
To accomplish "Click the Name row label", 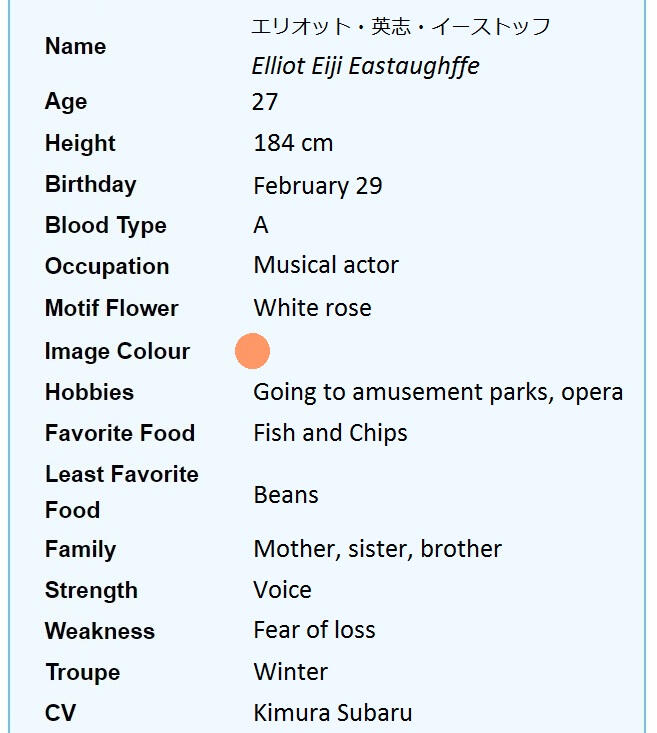I will click(75, 46).
